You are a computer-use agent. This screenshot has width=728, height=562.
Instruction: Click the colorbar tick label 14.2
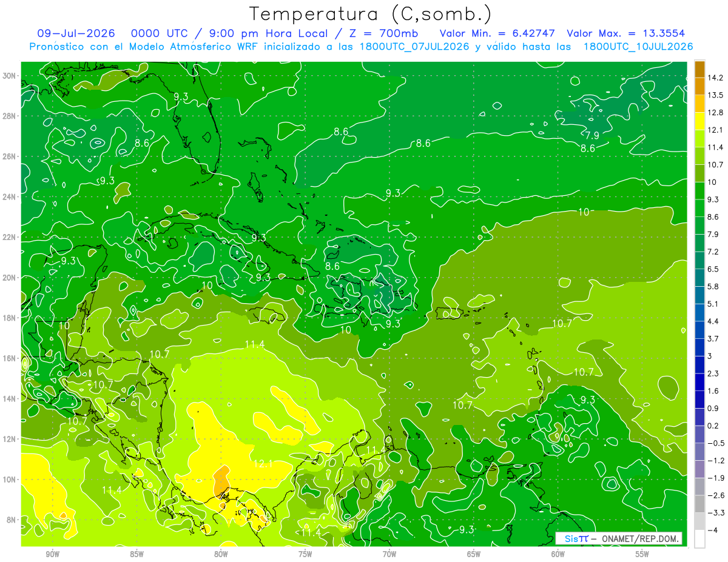715,78
